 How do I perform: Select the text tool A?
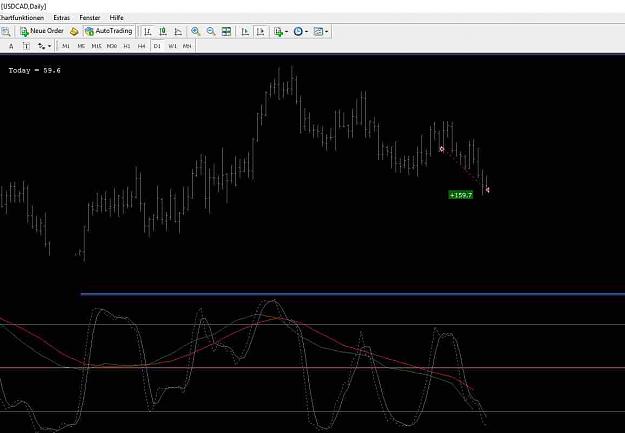[11, 46]
